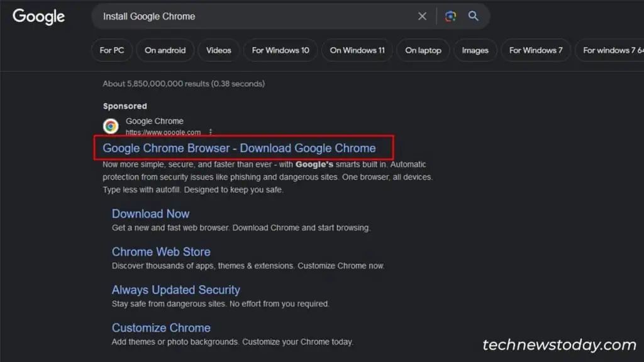Filter results for For Windows 7

(536, 50)
